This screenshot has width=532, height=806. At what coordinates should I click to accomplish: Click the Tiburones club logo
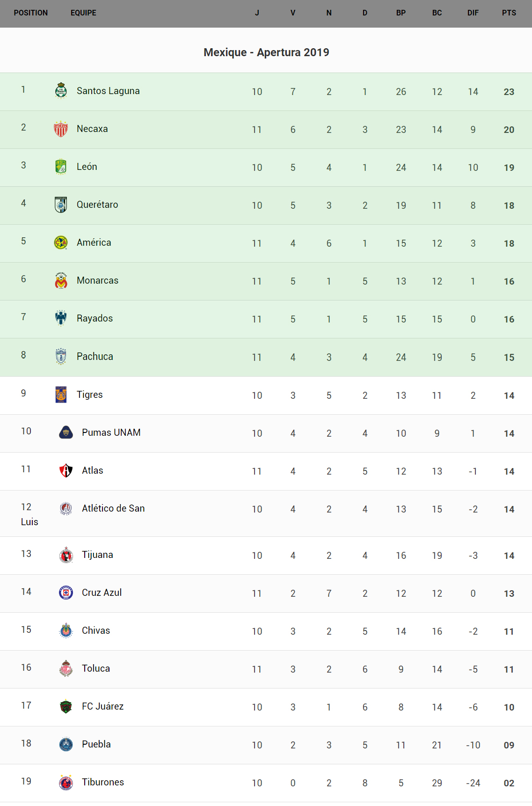pyautogui.click(x=66, y=782)
